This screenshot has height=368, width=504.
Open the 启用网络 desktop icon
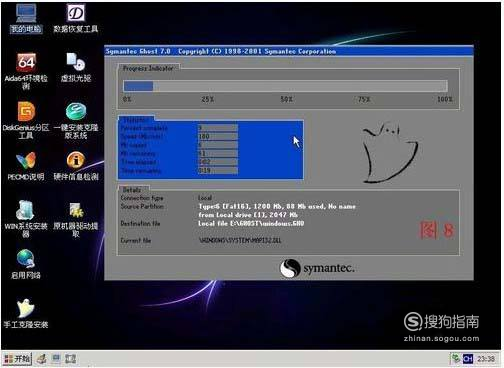(26, 264)
